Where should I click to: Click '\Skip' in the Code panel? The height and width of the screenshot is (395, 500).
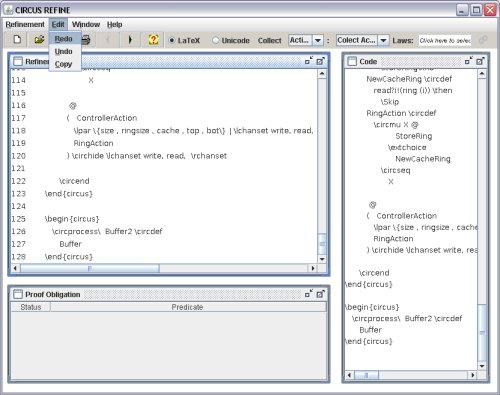coord(390,102)
